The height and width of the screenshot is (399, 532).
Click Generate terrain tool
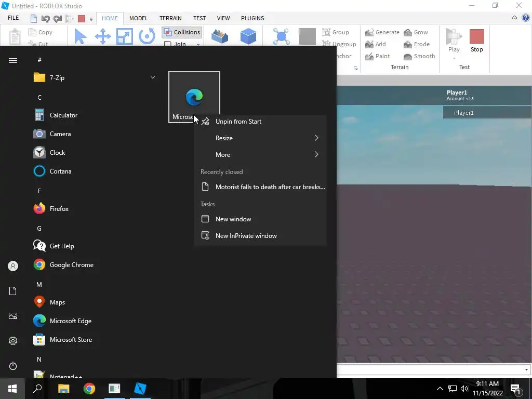coord(382,32)
